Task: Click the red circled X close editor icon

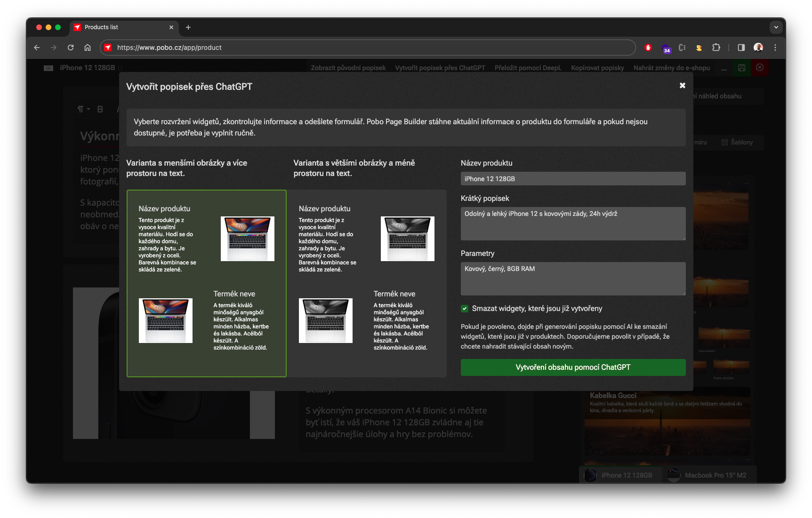Action: click(760, 68)
